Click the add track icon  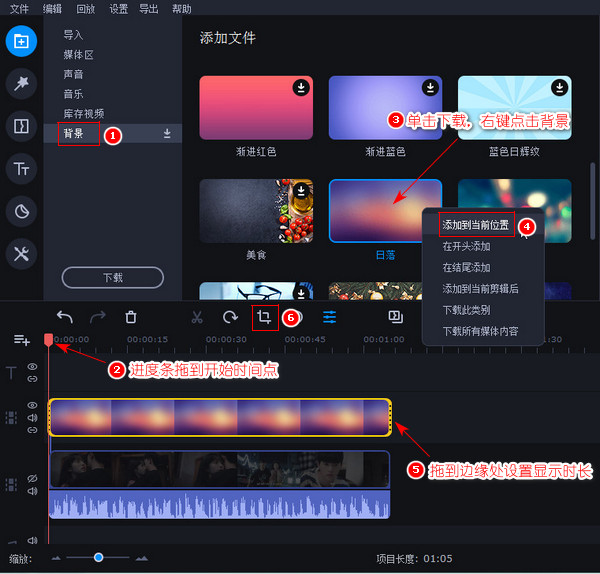coord(22,340)
